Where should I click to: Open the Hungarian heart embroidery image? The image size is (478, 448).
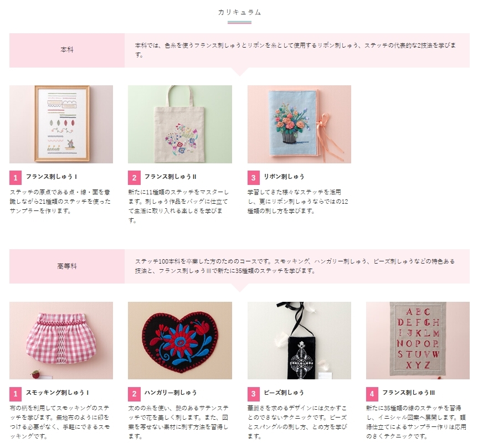pos(180,341)
